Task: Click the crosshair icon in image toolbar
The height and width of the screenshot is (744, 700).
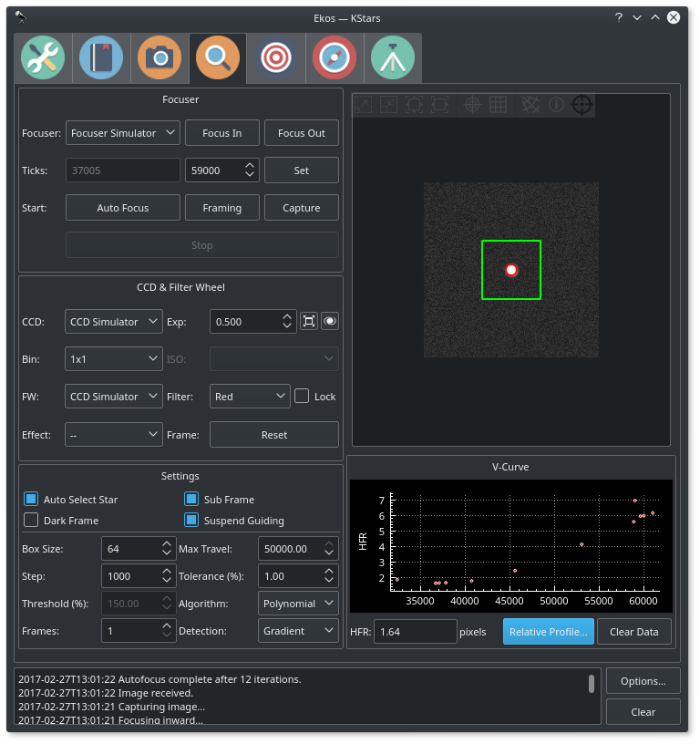Action: coord(472,105)
